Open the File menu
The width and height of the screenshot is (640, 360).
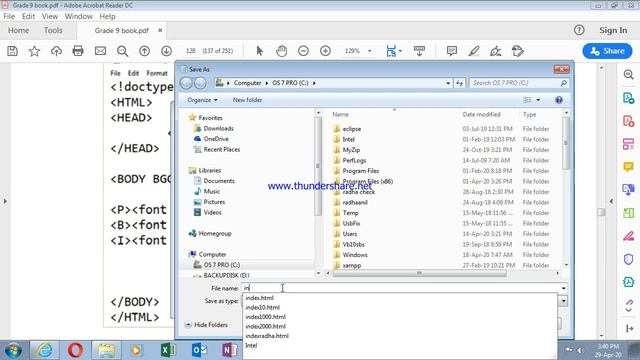pos(9,16)
